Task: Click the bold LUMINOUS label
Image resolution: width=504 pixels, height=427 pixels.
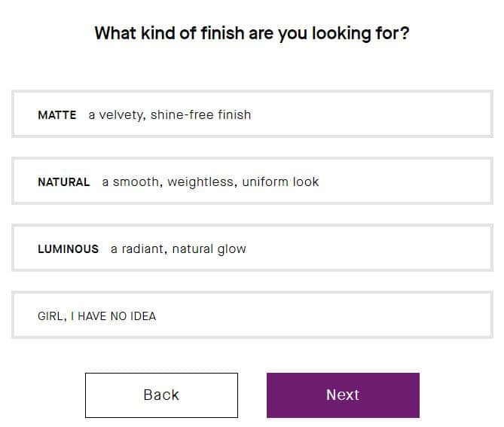Action: (x=68, y=249)
